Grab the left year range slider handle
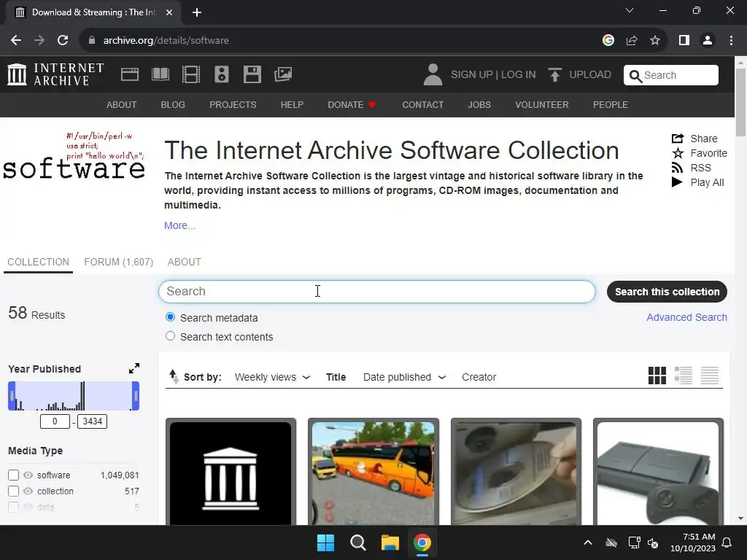 (12, 396)
